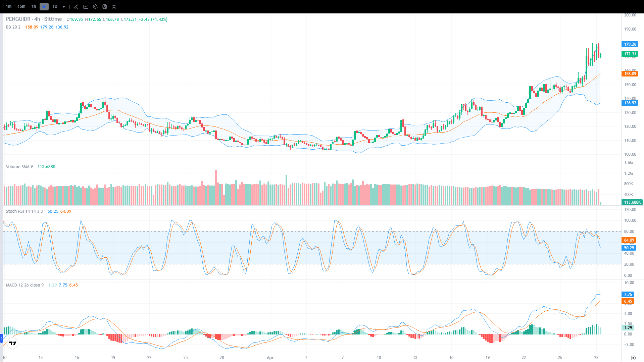644x362 pixels.
Task: Open the chart style selector icon
Action: tap(86, 6)
